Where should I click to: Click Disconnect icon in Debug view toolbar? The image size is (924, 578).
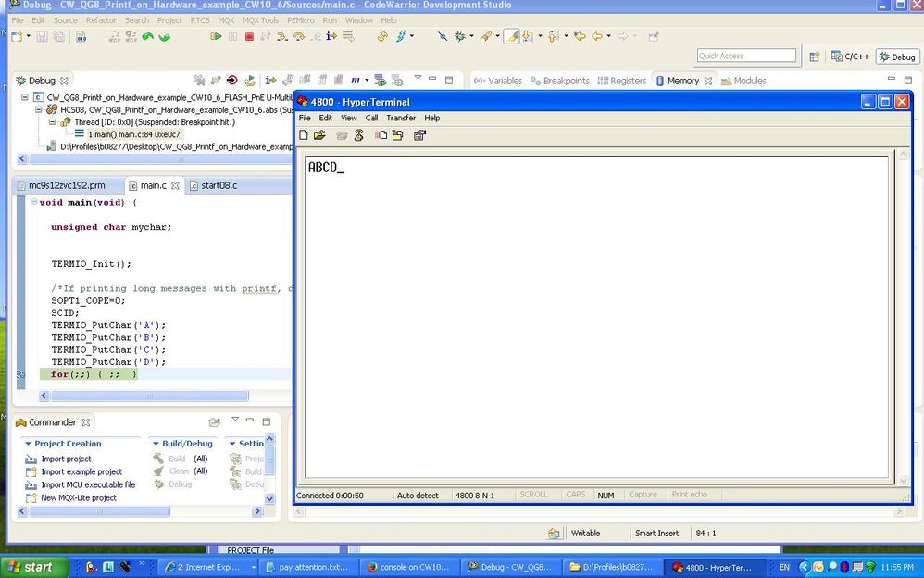point(216,81)
